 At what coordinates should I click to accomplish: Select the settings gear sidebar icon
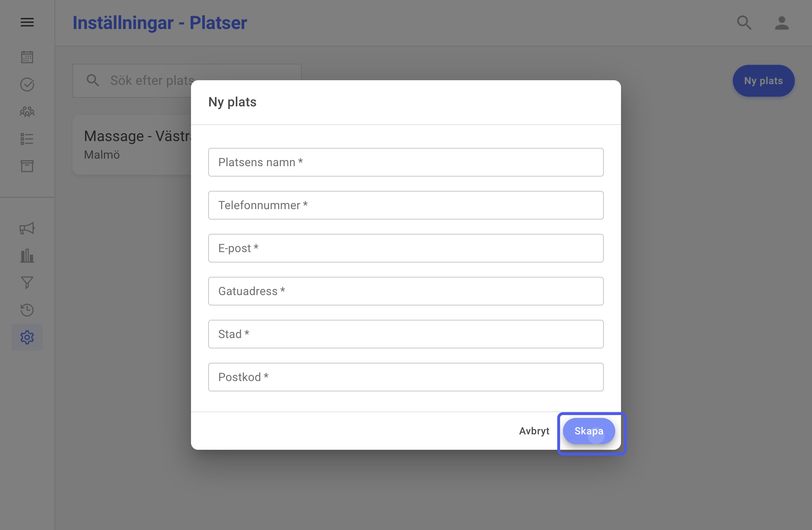[x=27, y=337]
